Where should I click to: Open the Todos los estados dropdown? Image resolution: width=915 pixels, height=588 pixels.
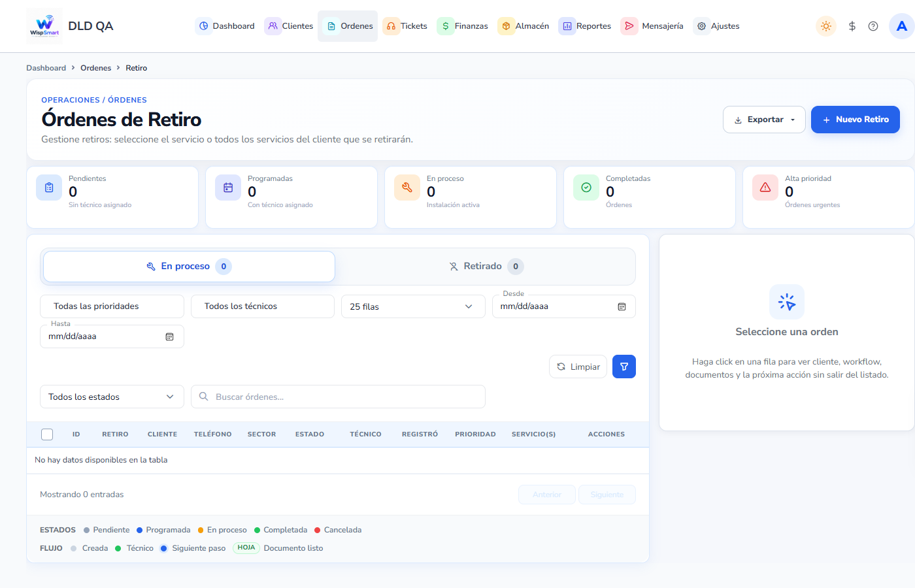point(112,397)
